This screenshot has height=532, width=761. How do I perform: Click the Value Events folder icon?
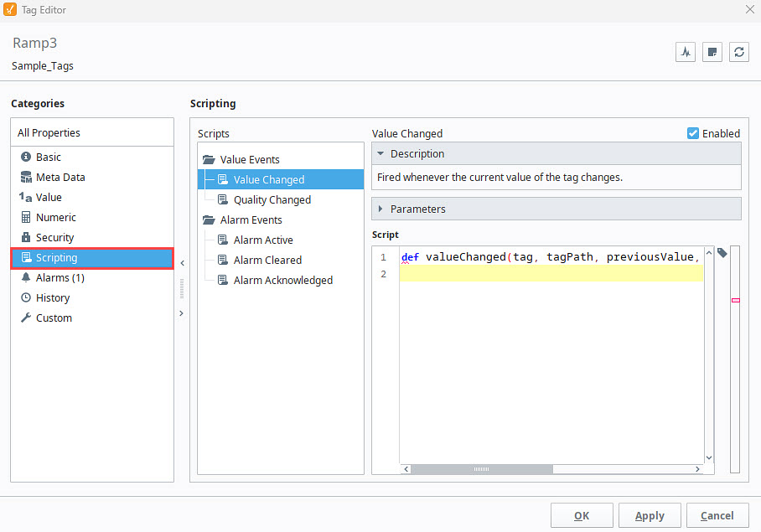(x=209, y=159)
